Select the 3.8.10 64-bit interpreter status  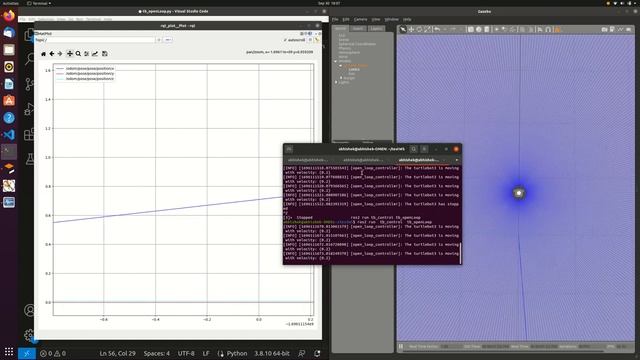coord(272,353)
